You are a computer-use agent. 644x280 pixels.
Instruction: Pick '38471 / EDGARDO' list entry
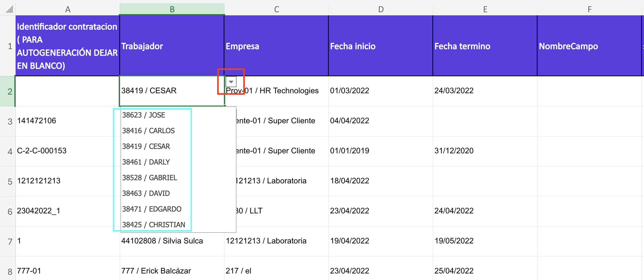[178, 209]
